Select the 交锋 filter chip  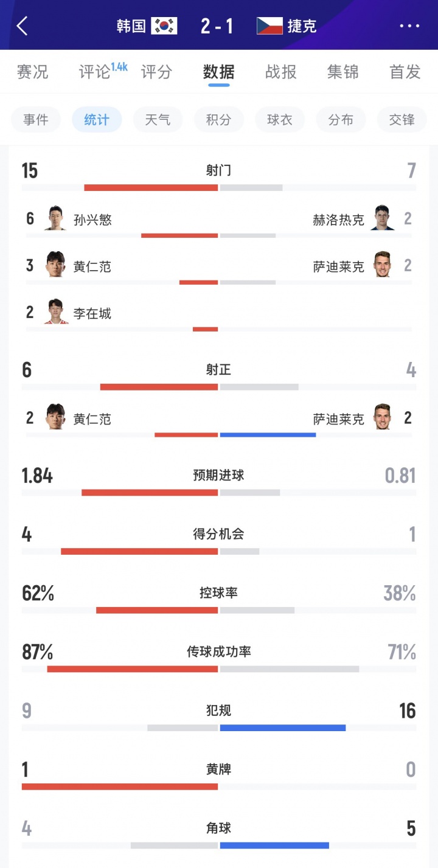pyautogui.click(x=402, y=120)
